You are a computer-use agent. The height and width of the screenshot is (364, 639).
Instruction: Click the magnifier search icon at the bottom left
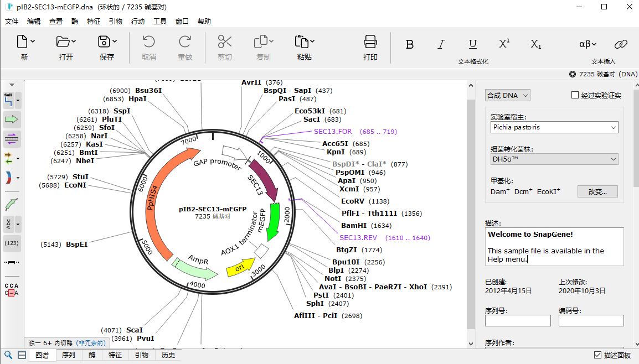click(8, 355)
